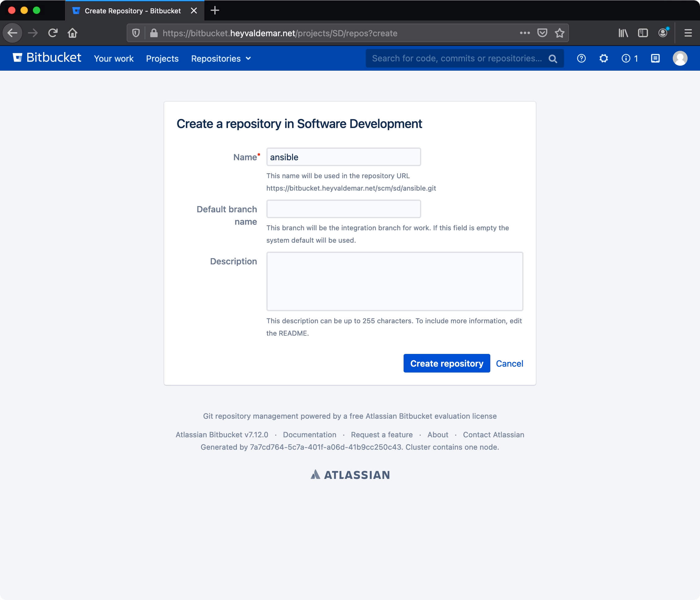Click the 'Your work' menu item
Image resolution: width=700 pixels, height=600 pixels.
(x=114, y=58)
